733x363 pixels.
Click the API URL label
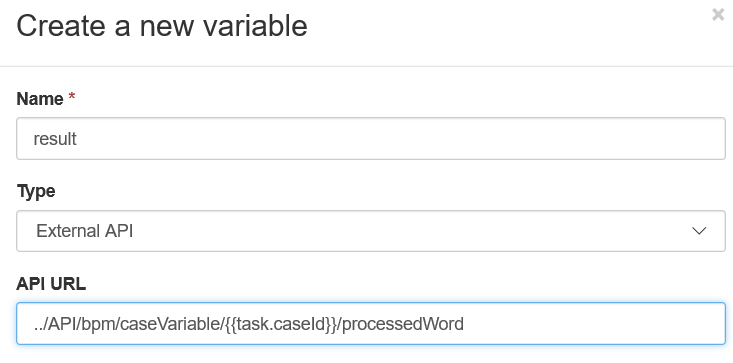pos(51,284)
